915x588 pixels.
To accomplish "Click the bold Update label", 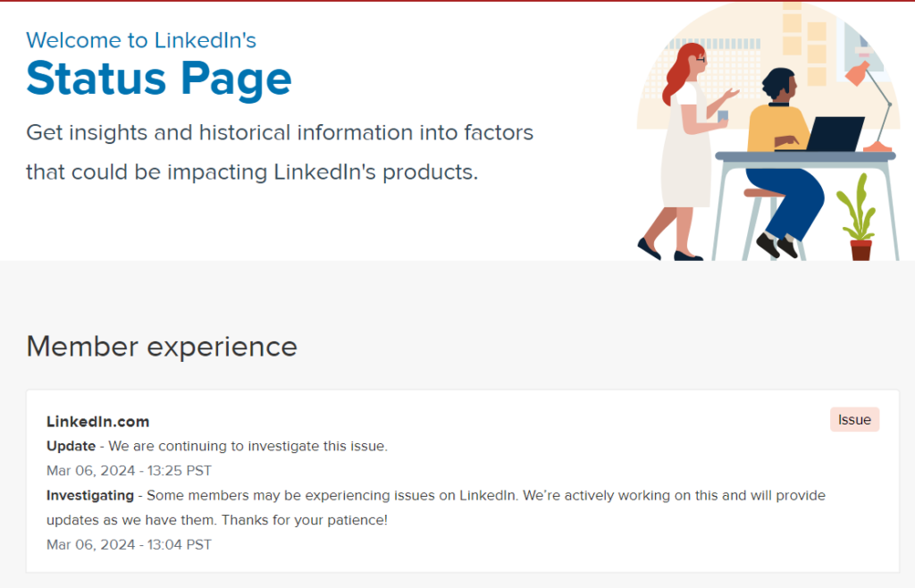I will pyautogui.click(x=71, y=446).
